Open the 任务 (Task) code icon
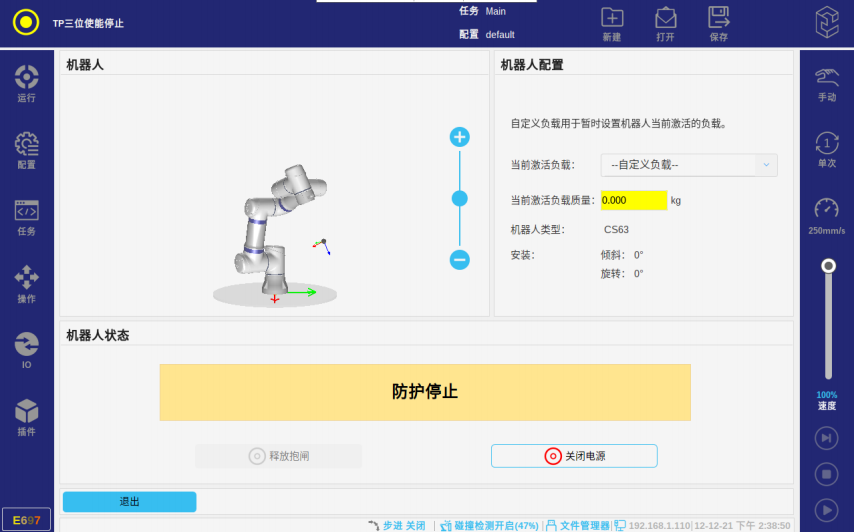Viewport: 854px width, 532px height. point(27,216)
